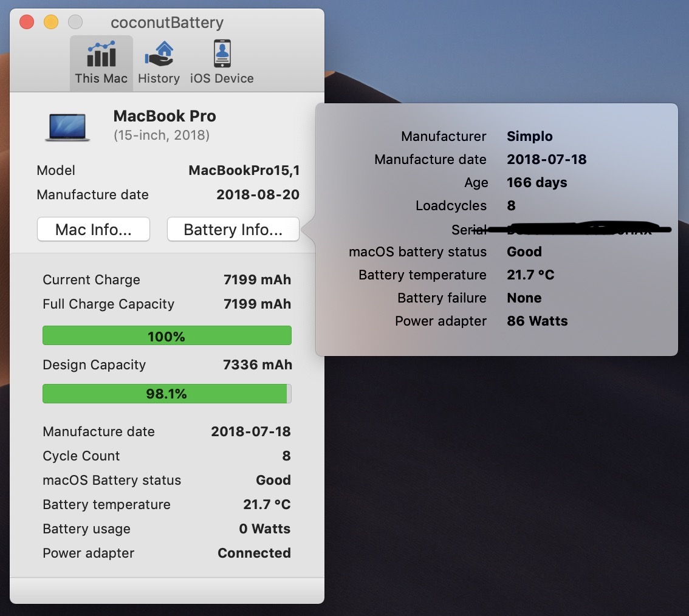The height and width of the screenshot is (616, 689).
Task: Click the 98.1% capacity progress bar
Action: 167,394
